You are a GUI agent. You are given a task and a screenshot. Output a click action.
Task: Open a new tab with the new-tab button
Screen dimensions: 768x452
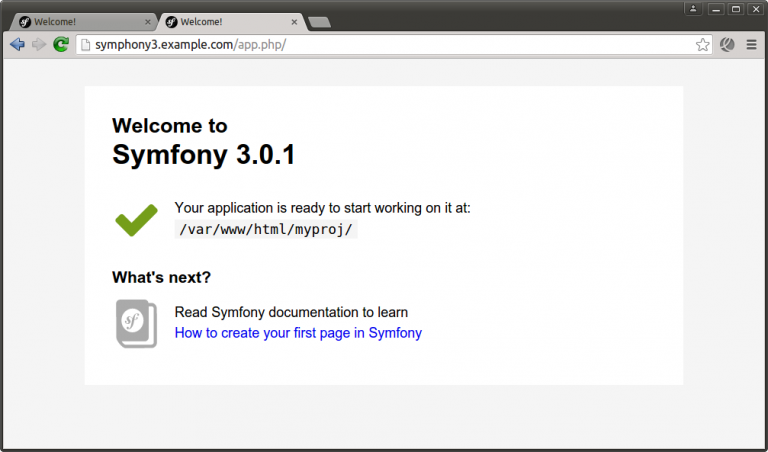pos(320,22)
